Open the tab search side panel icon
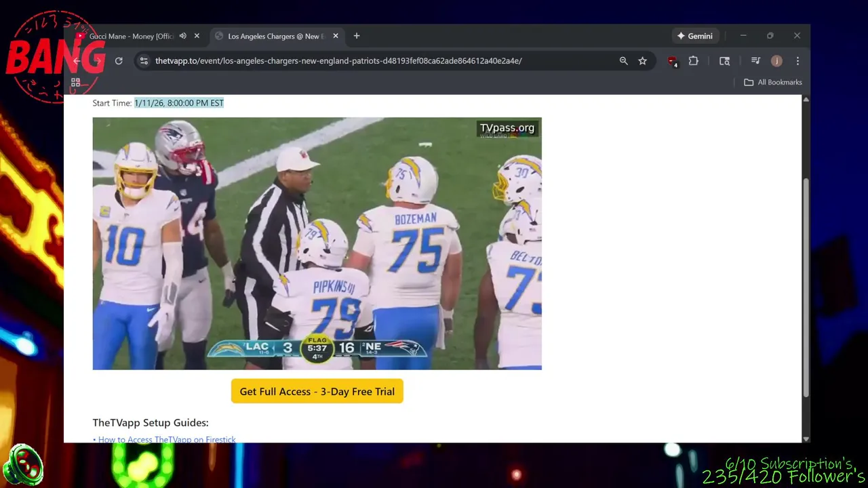Screen dimensions: 868x488 [724, 61]
